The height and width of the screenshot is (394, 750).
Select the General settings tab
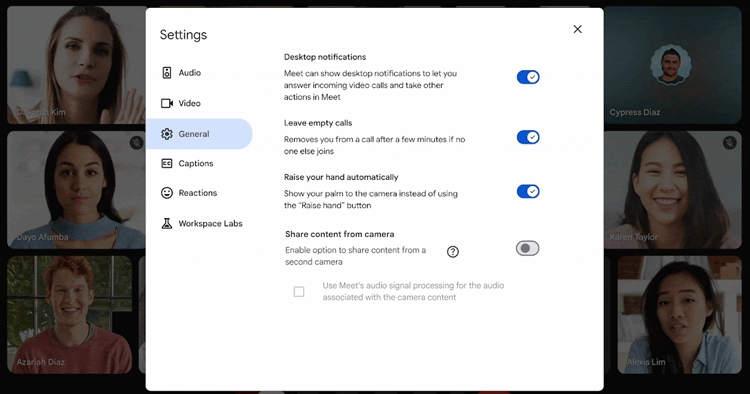pyautogui.click(x=199, y=134)
